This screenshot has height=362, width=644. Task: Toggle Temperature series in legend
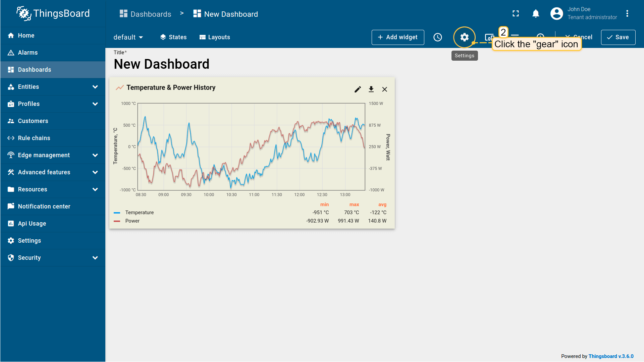139,213
